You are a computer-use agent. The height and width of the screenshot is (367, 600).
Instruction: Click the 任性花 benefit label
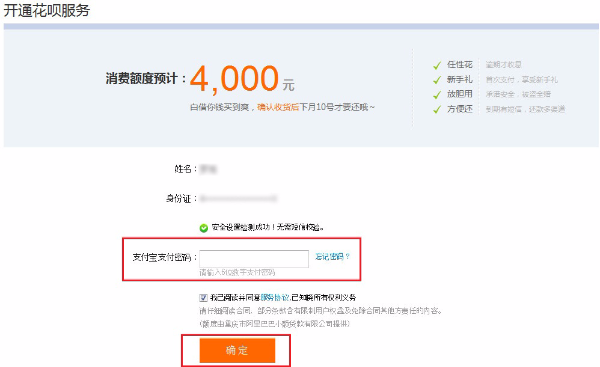coord(460,65)
